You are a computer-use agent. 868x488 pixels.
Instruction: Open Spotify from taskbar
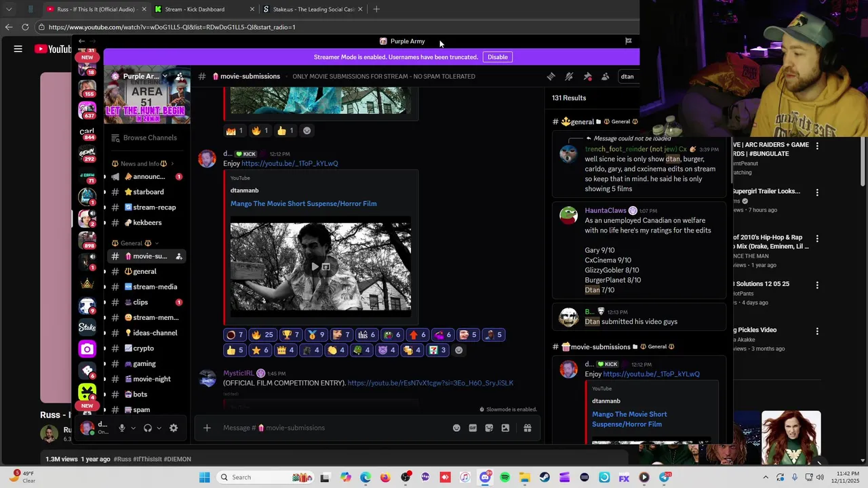tap(505, 477)
